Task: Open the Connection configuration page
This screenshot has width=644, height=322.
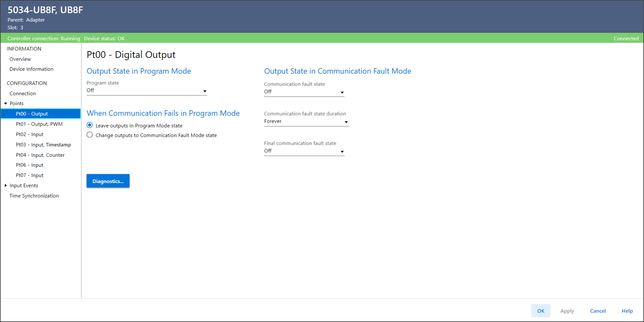Action: [x=22, y=93]
